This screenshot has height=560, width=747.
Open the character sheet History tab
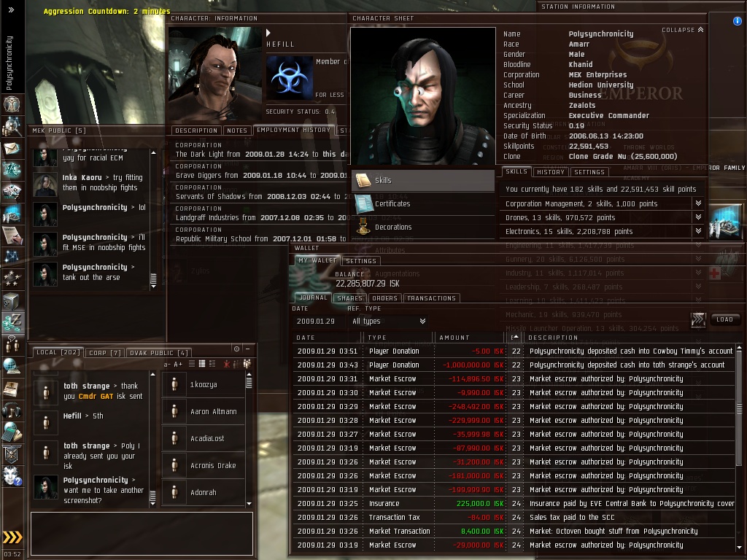pyautogui.click(x=550, y=172)
